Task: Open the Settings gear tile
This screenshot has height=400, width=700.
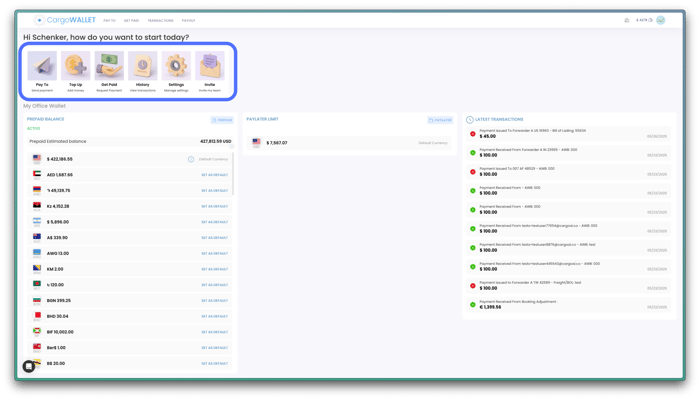Action: coord(176,71)
